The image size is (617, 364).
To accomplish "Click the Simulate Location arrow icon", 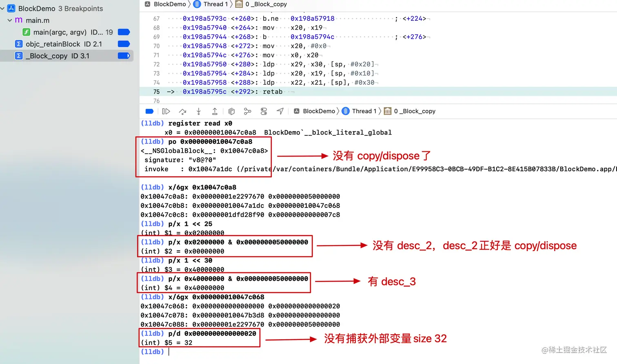I will pos(280,111).
